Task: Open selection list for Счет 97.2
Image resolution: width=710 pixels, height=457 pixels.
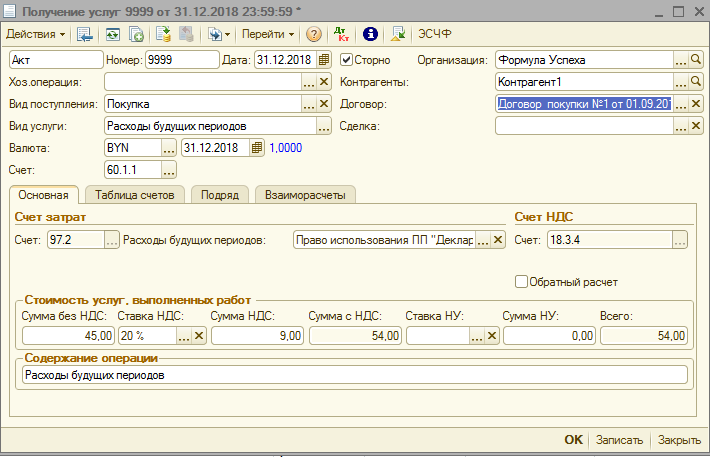Action: [112, 240]
